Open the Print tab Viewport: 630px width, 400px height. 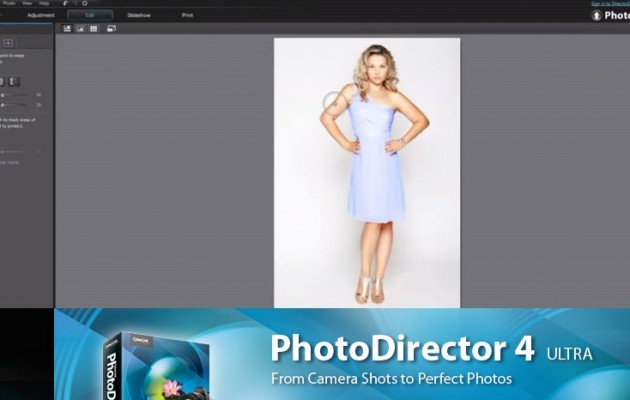pos(187,15)
